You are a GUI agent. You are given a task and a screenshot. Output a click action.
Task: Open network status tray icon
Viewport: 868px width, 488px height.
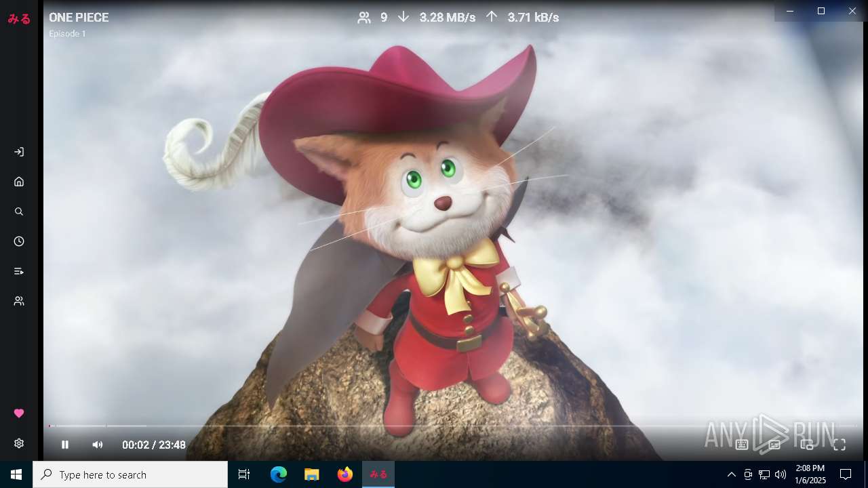(x=764, y=474)
